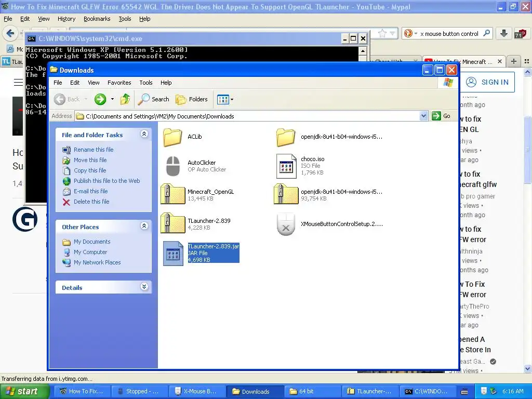
Task: Click the system tray clock showing 6:16 AM
Action: [x=513, y=391]
